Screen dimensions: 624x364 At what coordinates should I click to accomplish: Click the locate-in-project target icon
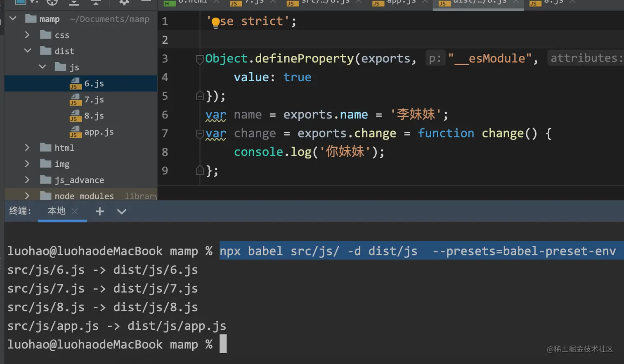tap(52, 2)
